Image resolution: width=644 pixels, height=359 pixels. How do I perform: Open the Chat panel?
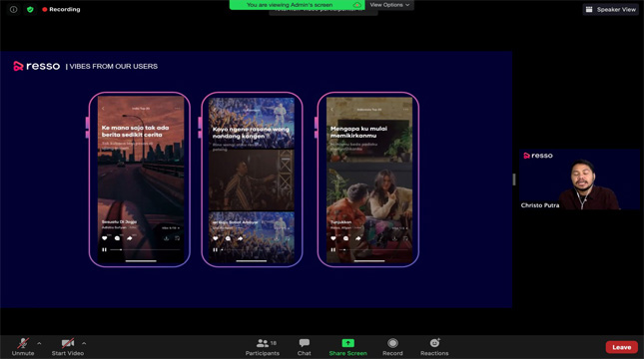coord(304,347)
